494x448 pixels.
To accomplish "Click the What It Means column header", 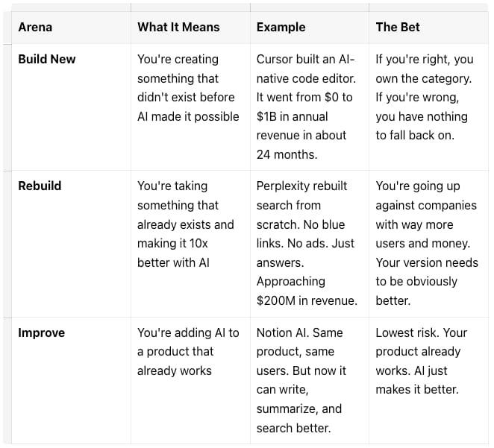I will [178, 28].
